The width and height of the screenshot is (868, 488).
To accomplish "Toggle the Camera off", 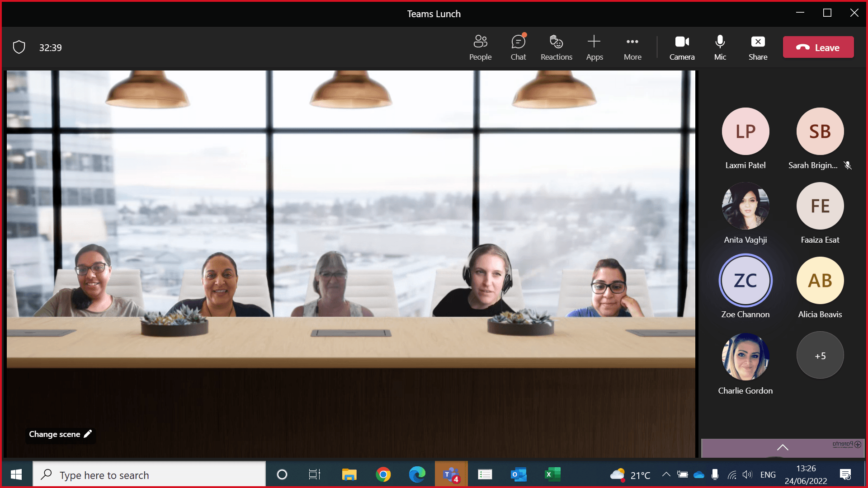I will point(682,47).
